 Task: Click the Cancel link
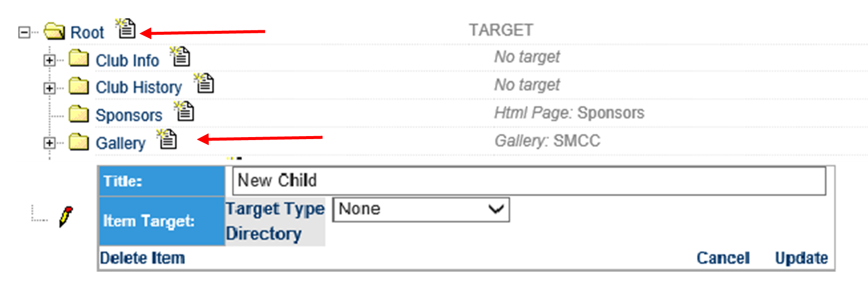(723, 258)
